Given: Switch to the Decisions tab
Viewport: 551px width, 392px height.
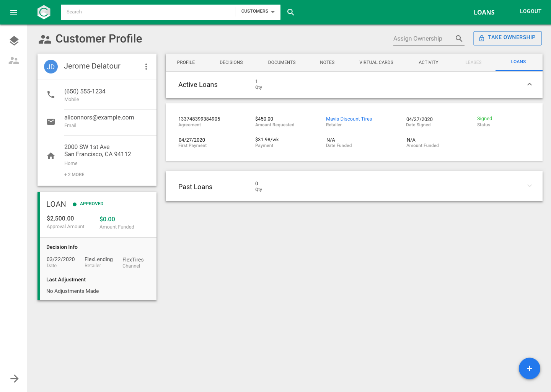Looking at the screenshot, I should coord(231,62).
